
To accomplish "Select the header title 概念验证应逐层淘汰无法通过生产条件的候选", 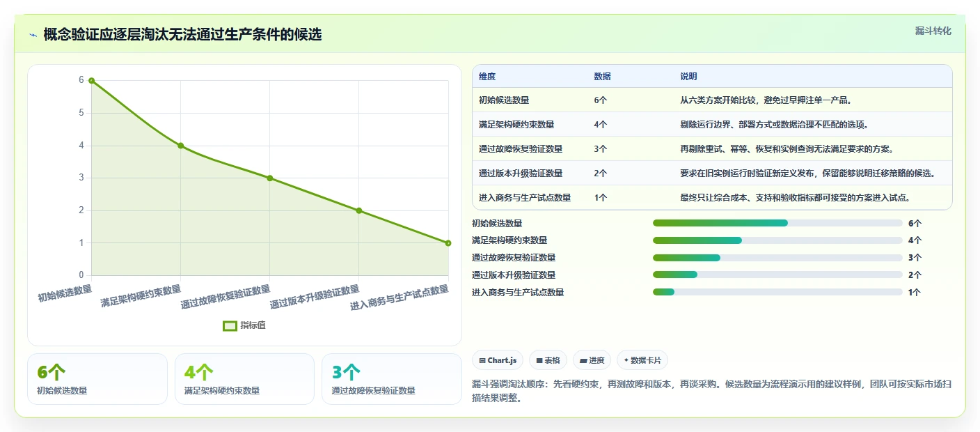I will click(x=182, y=34).
